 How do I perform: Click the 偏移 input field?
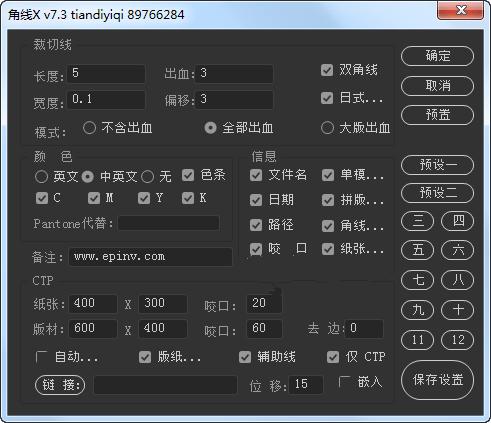click(x=234, y=99)
